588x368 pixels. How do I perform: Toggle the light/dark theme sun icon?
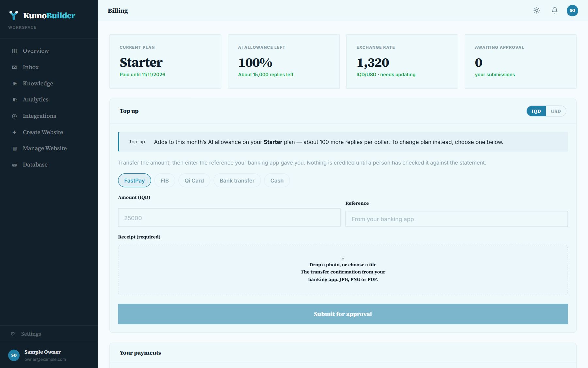pos(537,10)
